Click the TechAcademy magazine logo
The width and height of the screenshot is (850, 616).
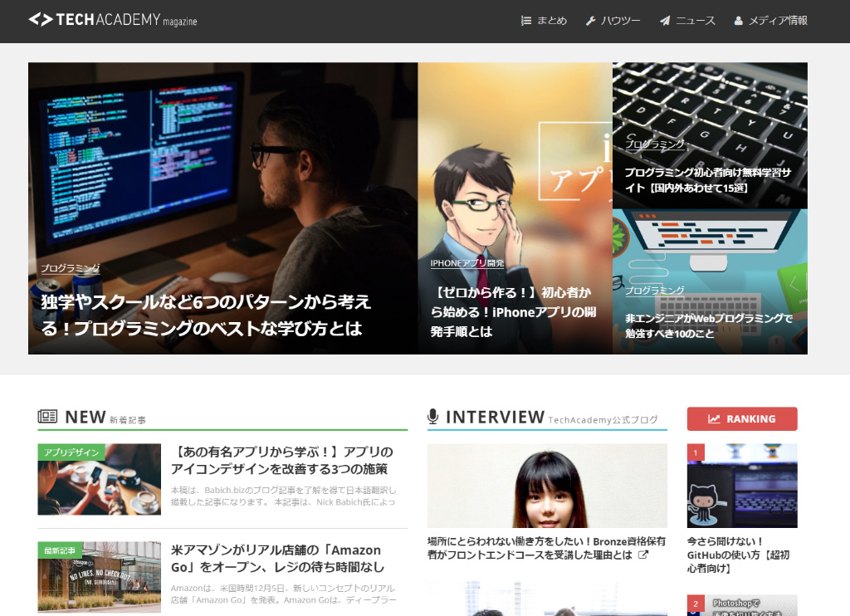coord(113,20)
